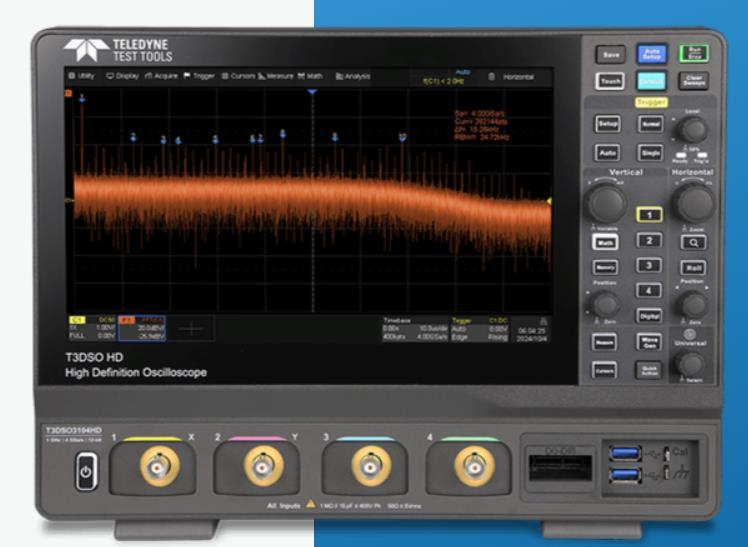This screenshot has width=748, height=547.
Task: Push the hardware Math button
Action: click(x=605, y=242)
